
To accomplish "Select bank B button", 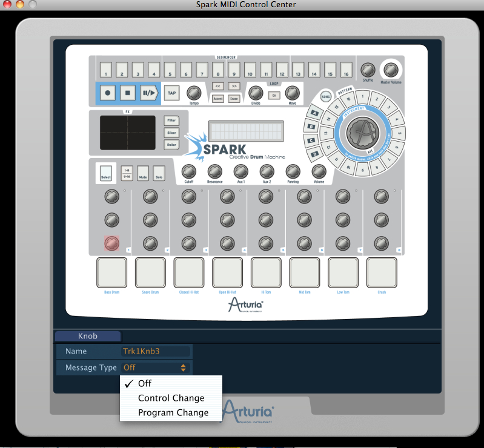I will pyautogui.click(x=311, y=127).
